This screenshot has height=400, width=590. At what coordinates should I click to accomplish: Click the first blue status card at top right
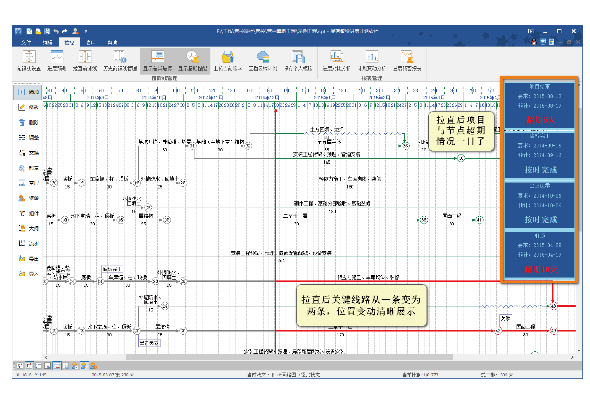[539, 105]
